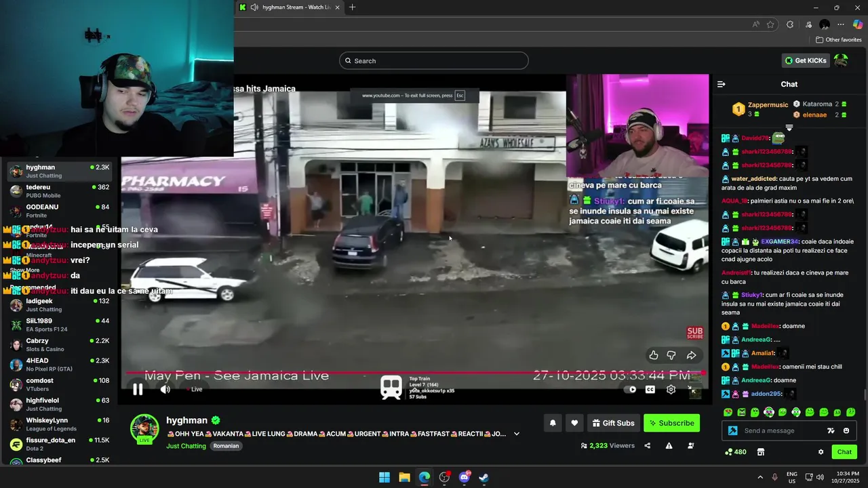Open ladigeek recommended channel
Image resolution: width=868 pixels, height=488 pixels.
pos(60,305)
